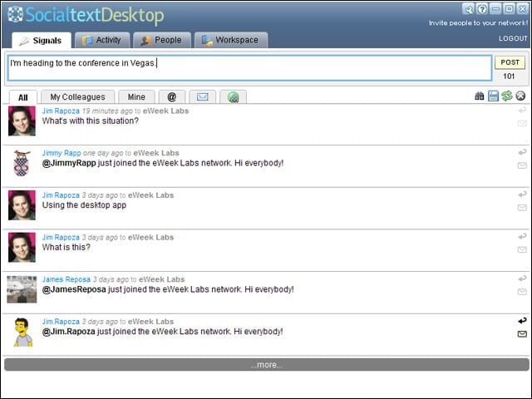
Task: Open the wrench settings icon
Action: (469, 9)
